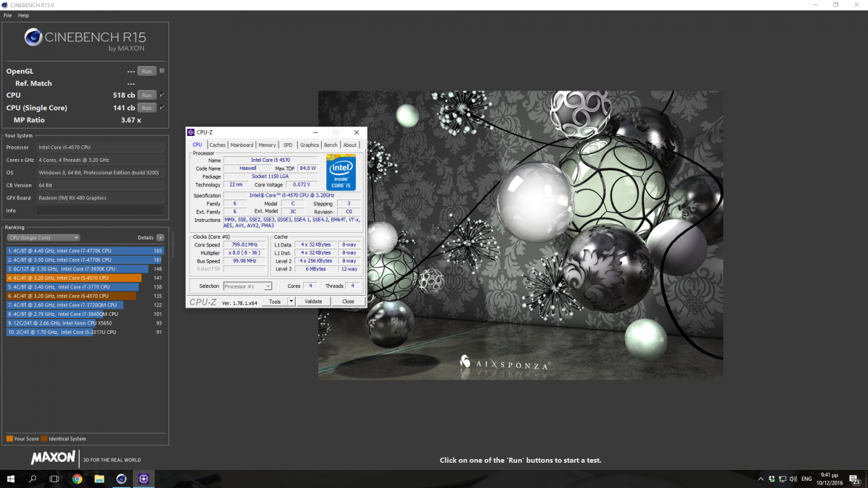This screenshot has width=868, height=488.
Task: Click the Validate button
Action: click(313, 301)
